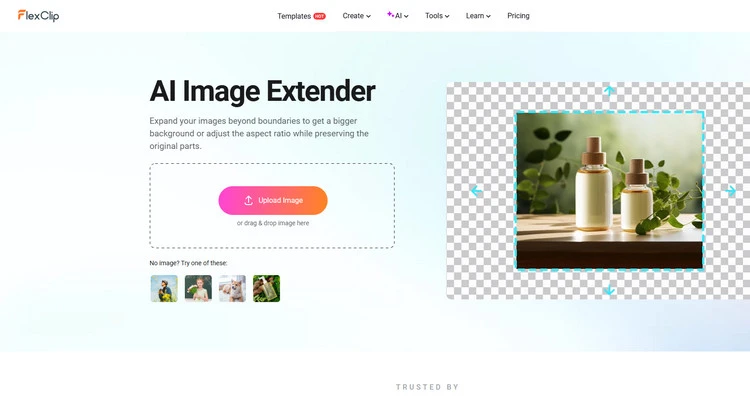Select the girl with flowers sample thumbnail

point(198,288)
